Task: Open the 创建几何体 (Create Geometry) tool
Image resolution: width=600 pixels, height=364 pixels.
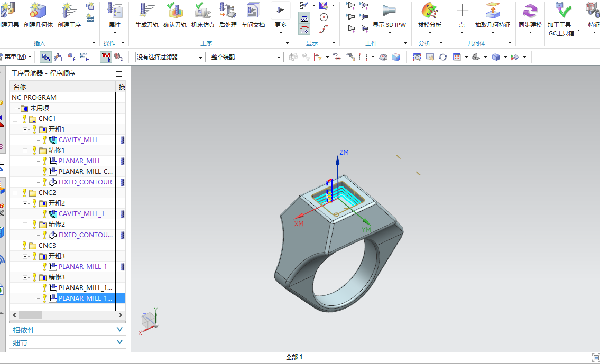Action: (38, 15)
